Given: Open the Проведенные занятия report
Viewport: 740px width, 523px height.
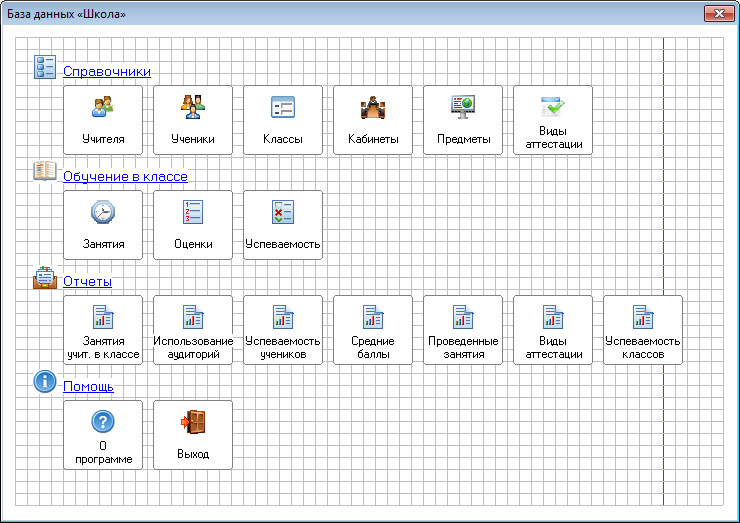Looking at the screenshot, I should (x=463, y=330).
